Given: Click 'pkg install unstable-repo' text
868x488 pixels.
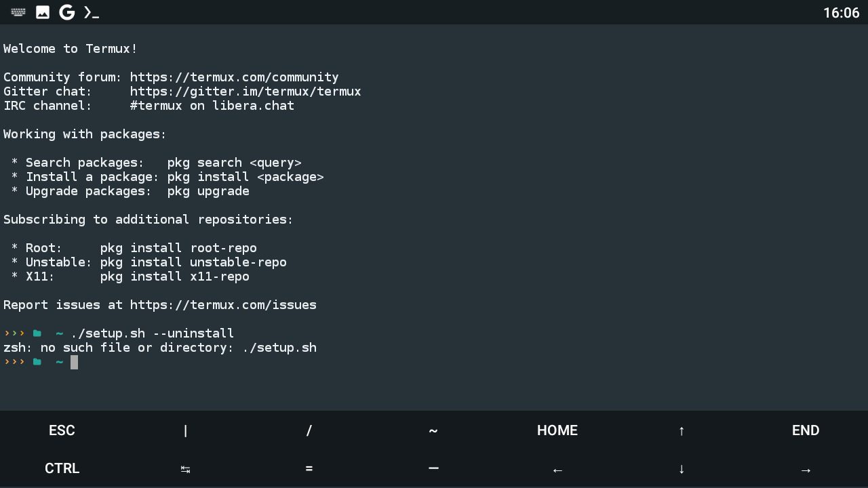Looking at the screenshot, I should click(x=193, y=262).
